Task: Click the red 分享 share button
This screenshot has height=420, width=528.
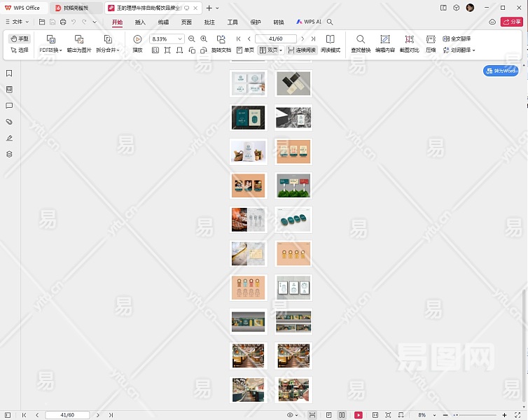Action: coord(511,22)
